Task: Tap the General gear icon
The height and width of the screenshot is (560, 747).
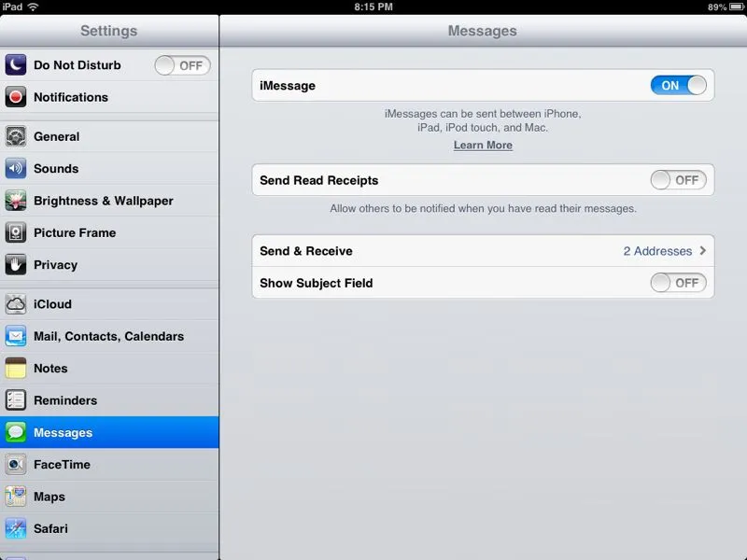Action: [x=16, y=136]
